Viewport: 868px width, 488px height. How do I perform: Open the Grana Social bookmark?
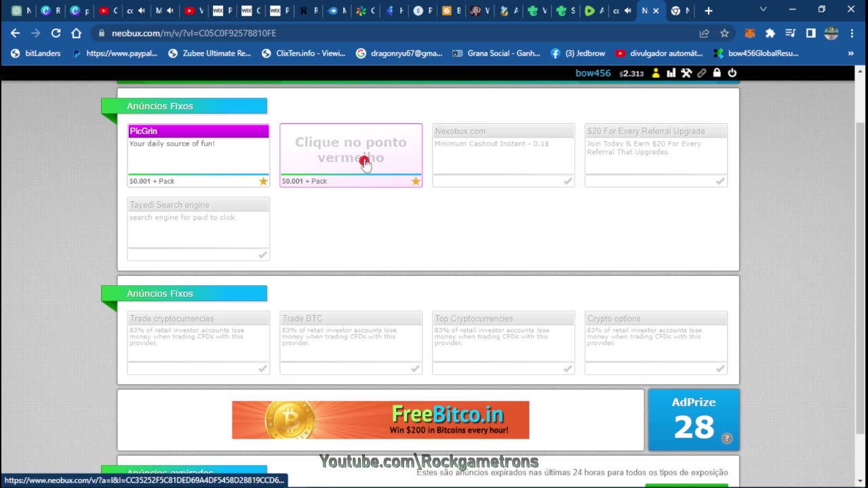(x=496, y=53)
